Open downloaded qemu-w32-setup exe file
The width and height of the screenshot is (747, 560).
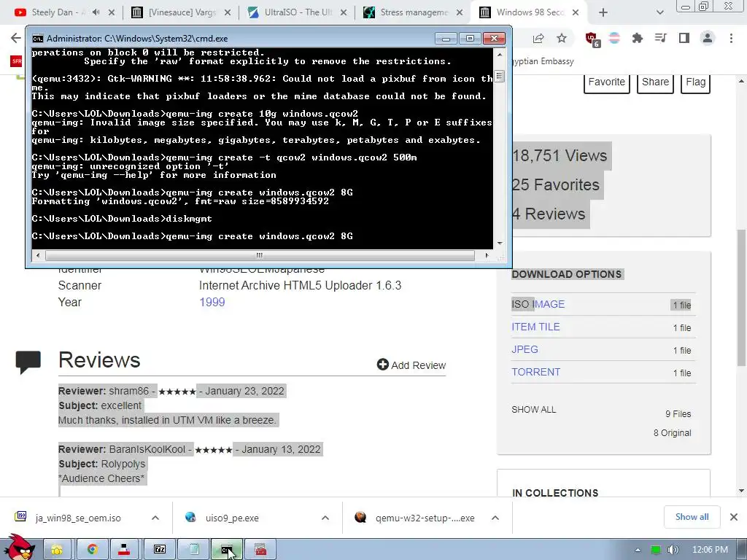point(425,518)
